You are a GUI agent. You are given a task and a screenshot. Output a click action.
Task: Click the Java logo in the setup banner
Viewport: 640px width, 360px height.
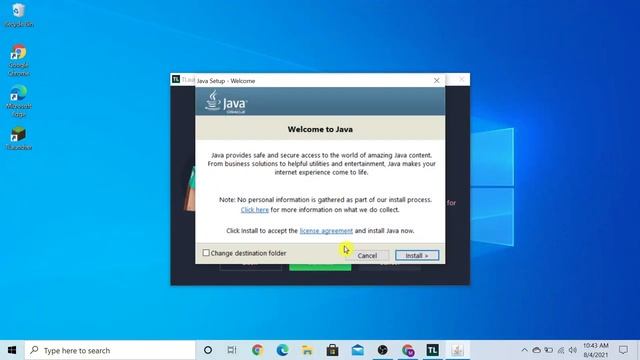point(226,102)
